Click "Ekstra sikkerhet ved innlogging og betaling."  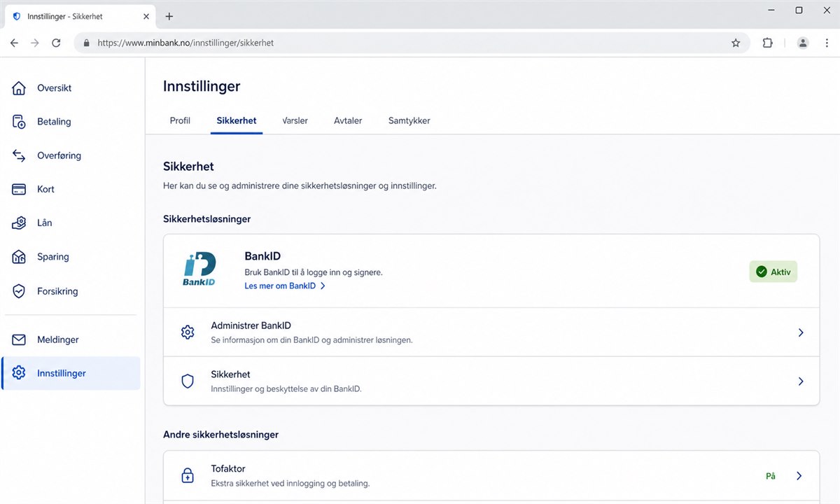point(290,483)
